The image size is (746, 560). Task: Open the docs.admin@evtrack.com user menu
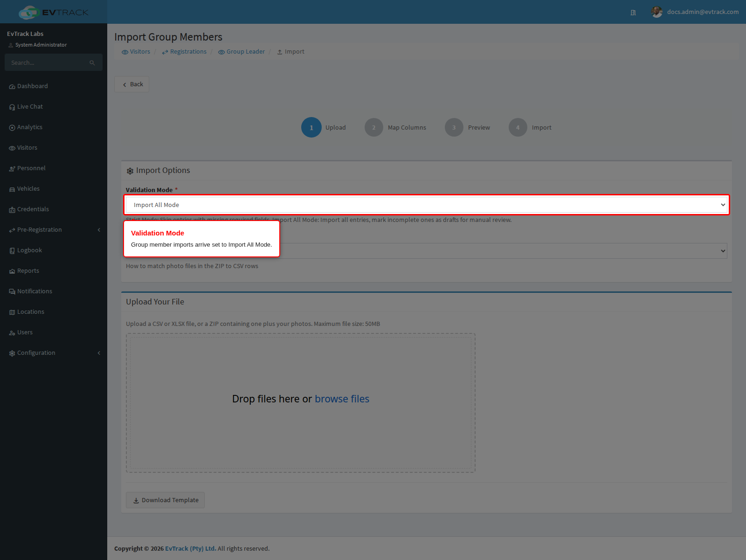point(695,12)
